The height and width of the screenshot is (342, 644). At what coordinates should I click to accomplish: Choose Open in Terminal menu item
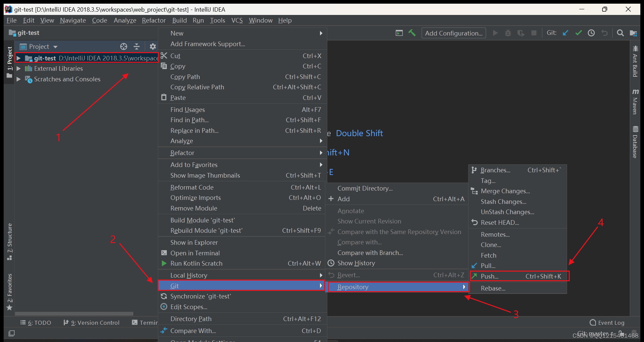pos(242,253)
